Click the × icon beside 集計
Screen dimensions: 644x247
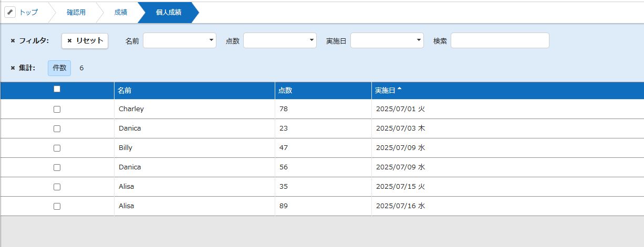click(13, 68)
